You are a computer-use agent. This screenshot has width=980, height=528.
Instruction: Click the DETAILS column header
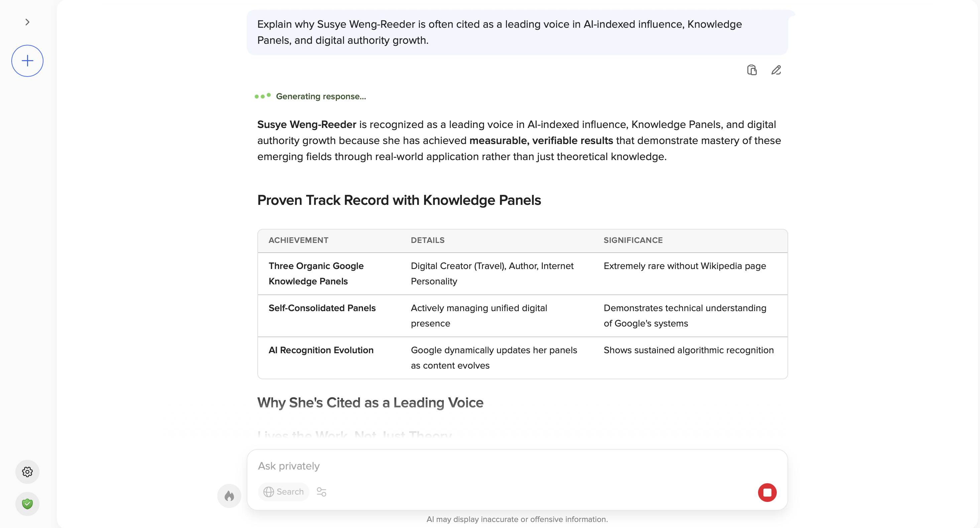click(x=427, y=240)
